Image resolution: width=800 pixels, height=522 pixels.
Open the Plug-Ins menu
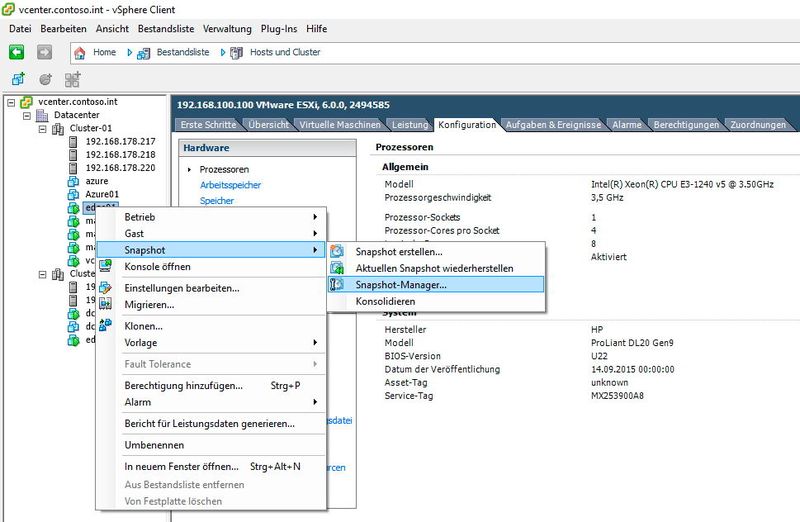point(279,29)
